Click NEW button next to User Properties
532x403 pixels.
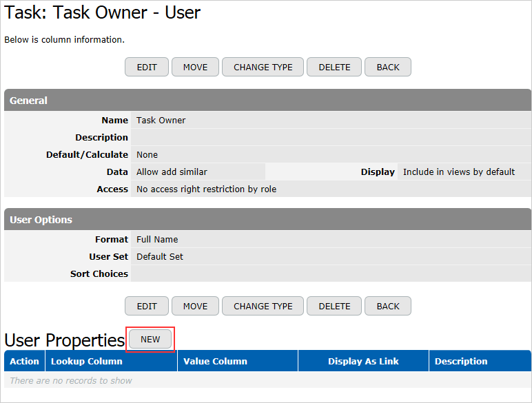pos(150,339)
